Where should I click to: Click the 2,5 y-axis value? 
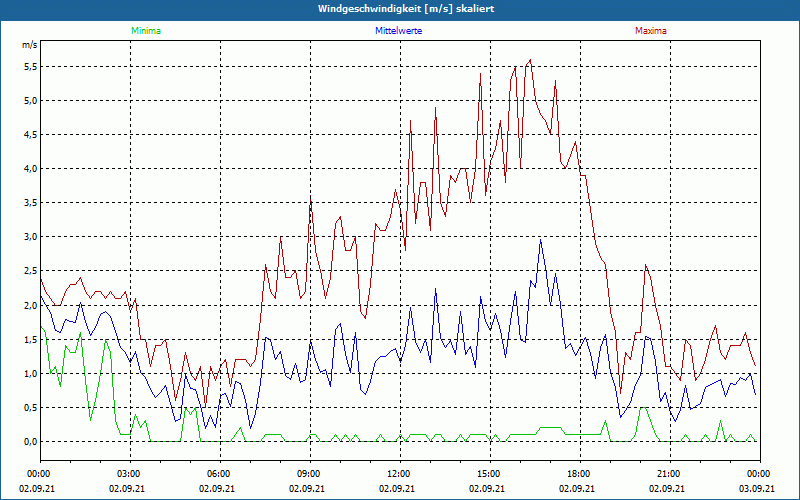pos(31,271)
